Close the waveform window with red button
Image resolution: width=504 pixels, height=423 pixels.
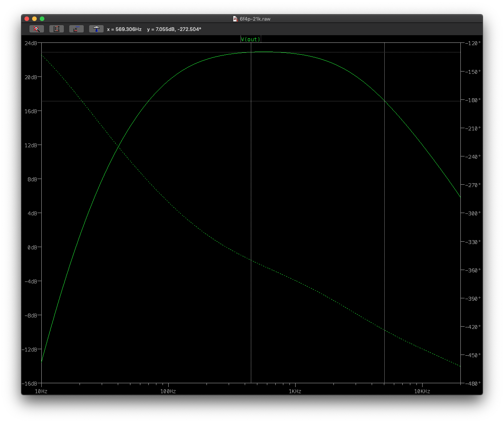point(27,19)
